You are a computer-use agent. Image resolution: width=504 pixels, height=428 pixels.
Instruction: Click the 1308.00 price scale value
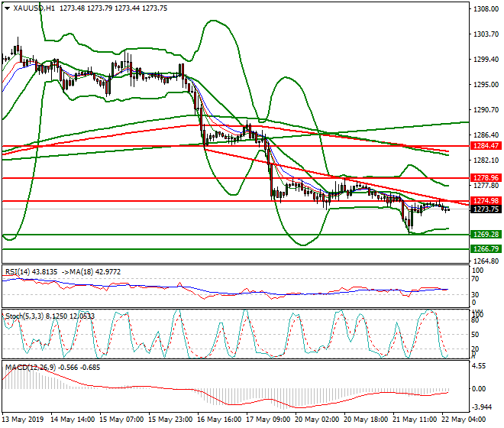pyautogui.click(x=486, y=9)
